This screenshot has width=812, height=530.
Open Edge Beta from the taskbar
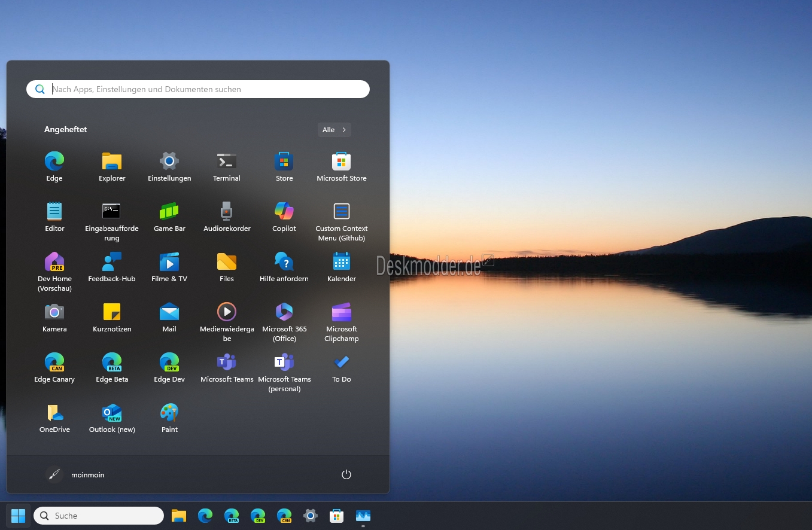coord(232,516)
